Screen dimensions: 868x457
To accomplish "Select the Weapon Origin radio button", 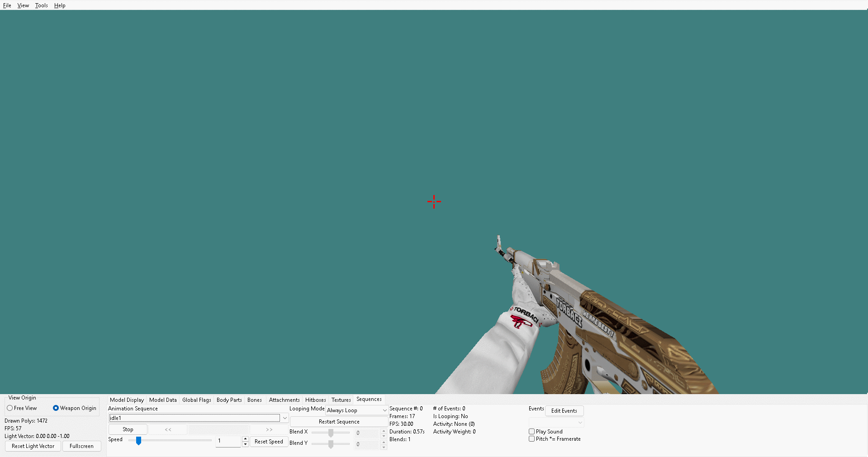I will (x=56, y=408).
